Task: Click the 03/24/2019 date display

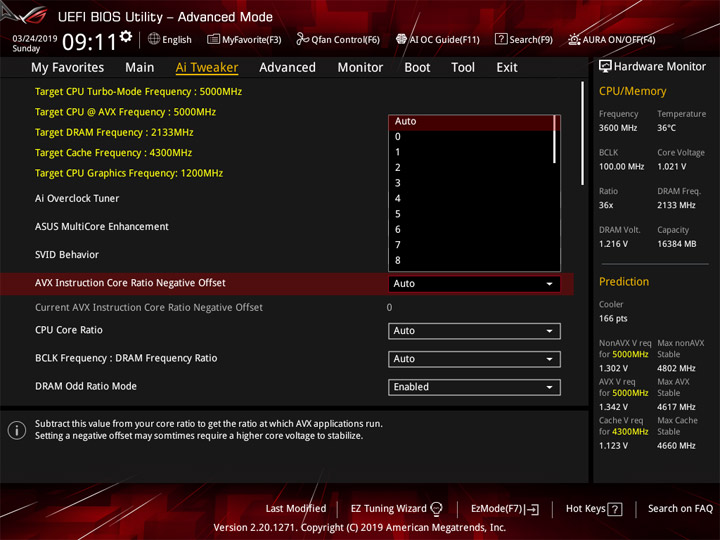Action: pos(35,38)
